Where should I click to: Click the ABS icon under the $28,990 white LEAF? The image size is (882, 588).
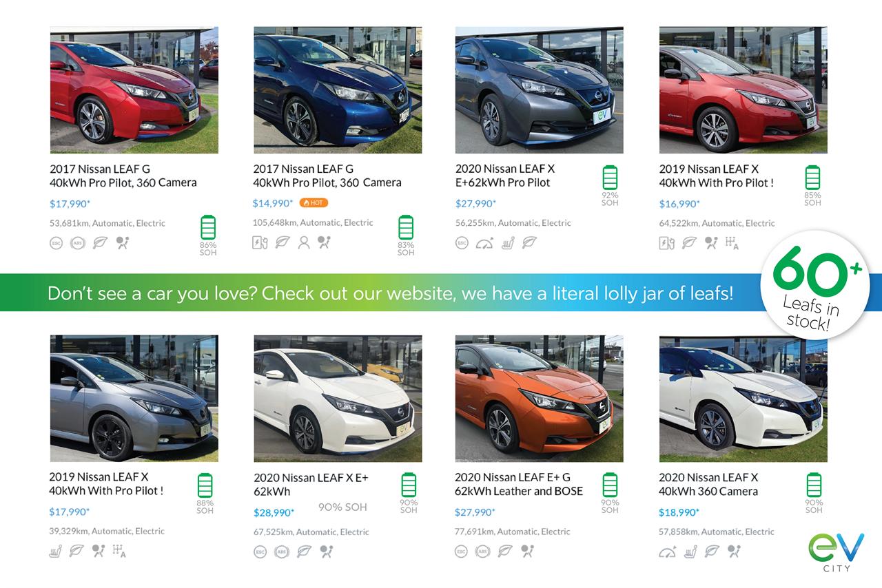pyautogui.click(x=281, y=552)
